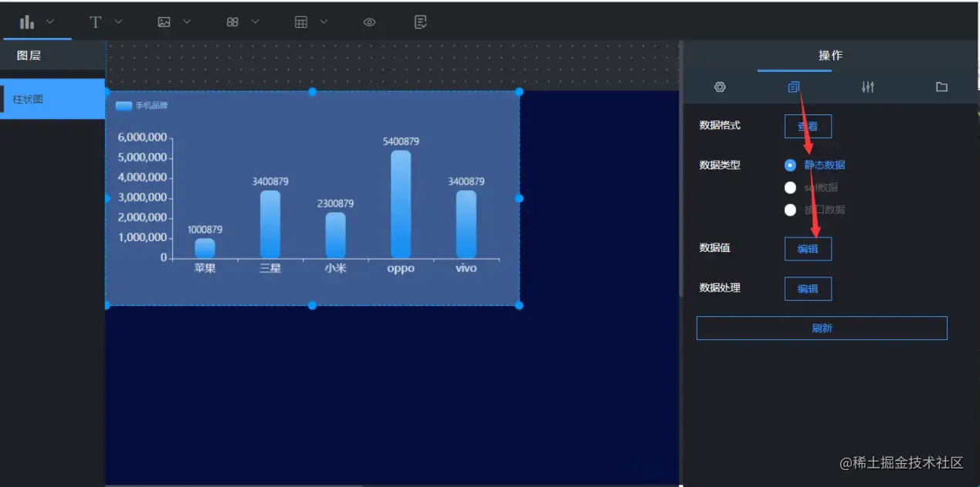Click 查看 button for 数据格式
Screen dimensions: 980x487
(808, 126)
